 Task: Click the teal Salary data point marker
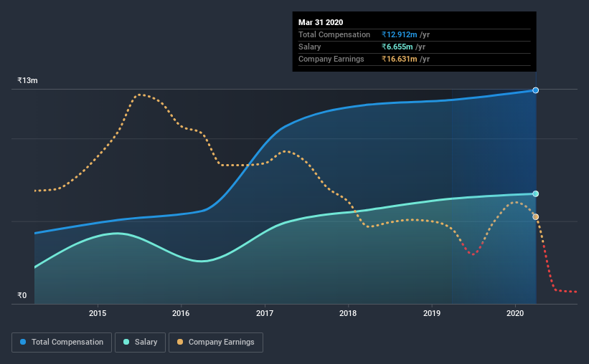coord(536,193)
